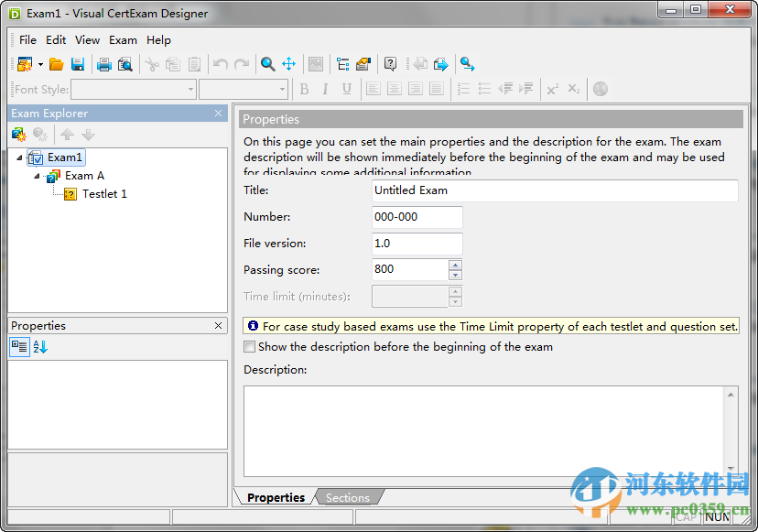
Task: Click the Copy icon in toolbar
Action: click(173, 64)
